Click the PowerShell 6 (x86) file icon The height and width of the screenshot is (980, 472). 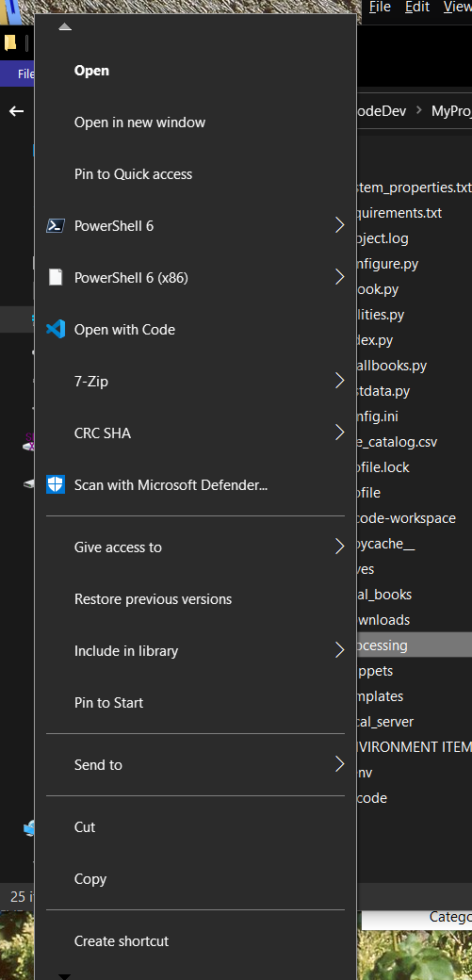pos(56,277)
